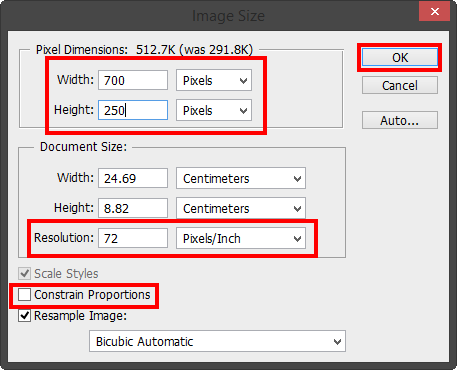457x370 pixels.
Task: Open the Pixels/Inch resolution units dropdown
Action: 241,238
